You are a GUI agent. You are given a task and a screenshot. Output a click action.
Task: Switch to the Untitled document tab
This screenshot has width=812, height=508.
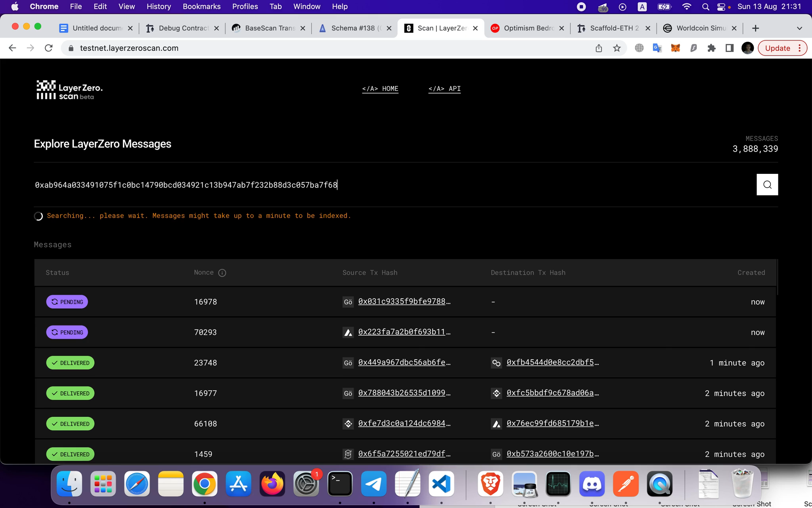click(x=96, y=28)
